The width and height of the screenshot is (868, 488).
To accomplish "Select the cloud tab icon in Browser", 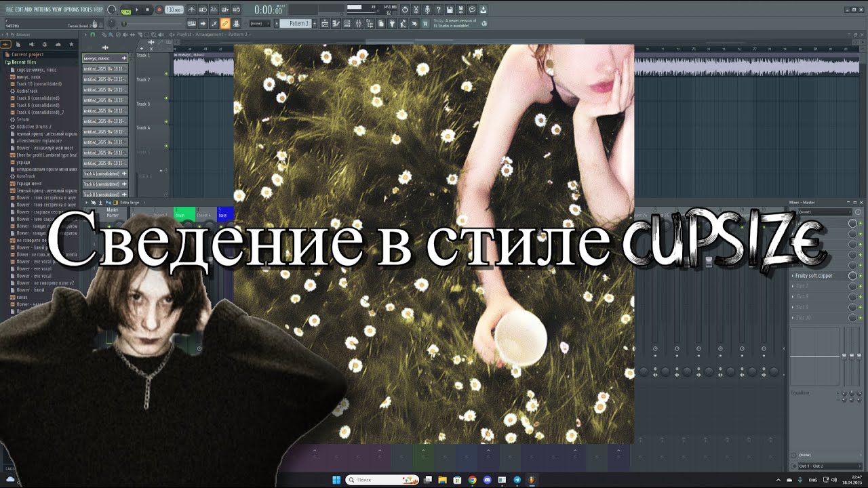I will pyautogui.click(x=58, y=45).
